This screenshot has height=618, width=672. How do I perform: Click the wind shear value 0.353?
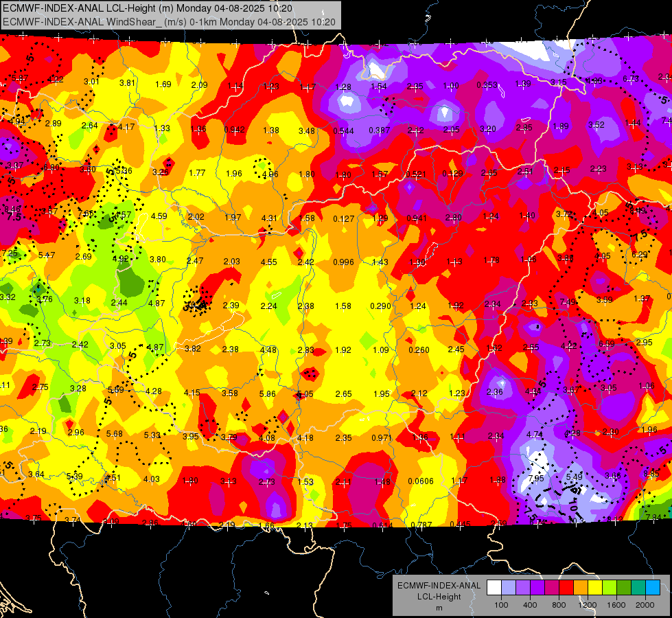[487, 85]
